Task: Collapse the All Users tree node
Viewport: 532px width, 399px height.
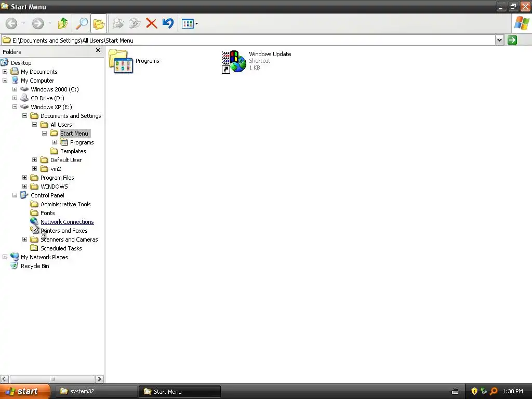Action: click(x=34, y=125)
